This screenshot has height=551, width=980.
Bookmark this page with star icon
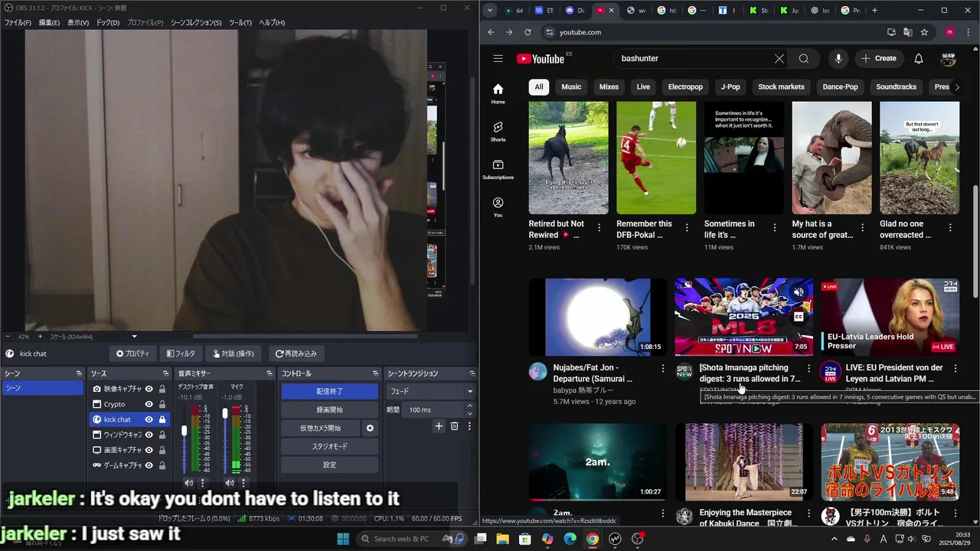pos(924,32)
